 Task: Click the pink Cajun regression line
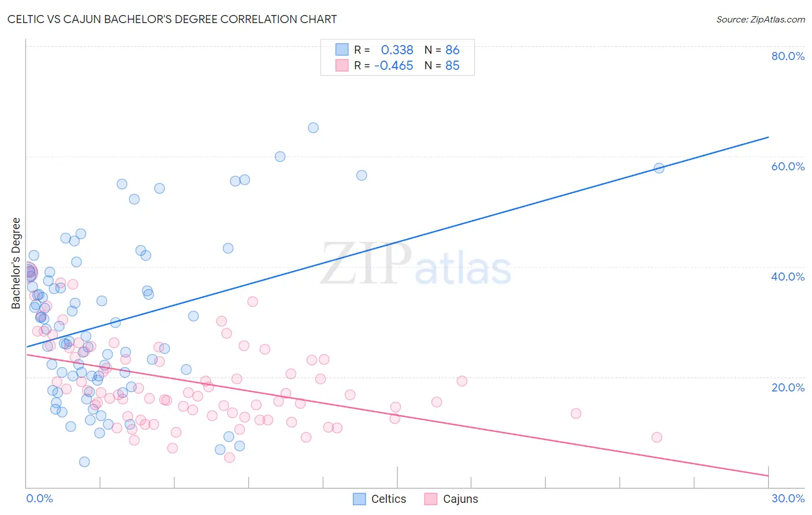click(397, 415)
